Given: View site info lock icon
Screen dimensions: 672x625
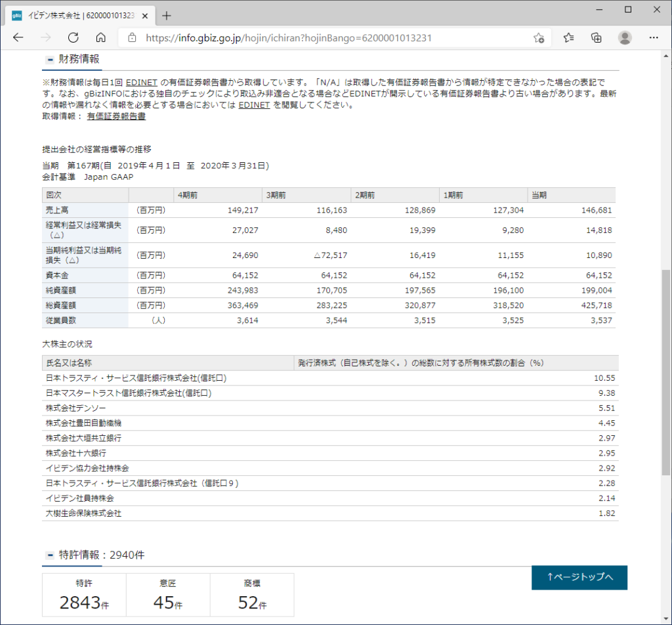Looking at the screenshot, I should (132, 37).
